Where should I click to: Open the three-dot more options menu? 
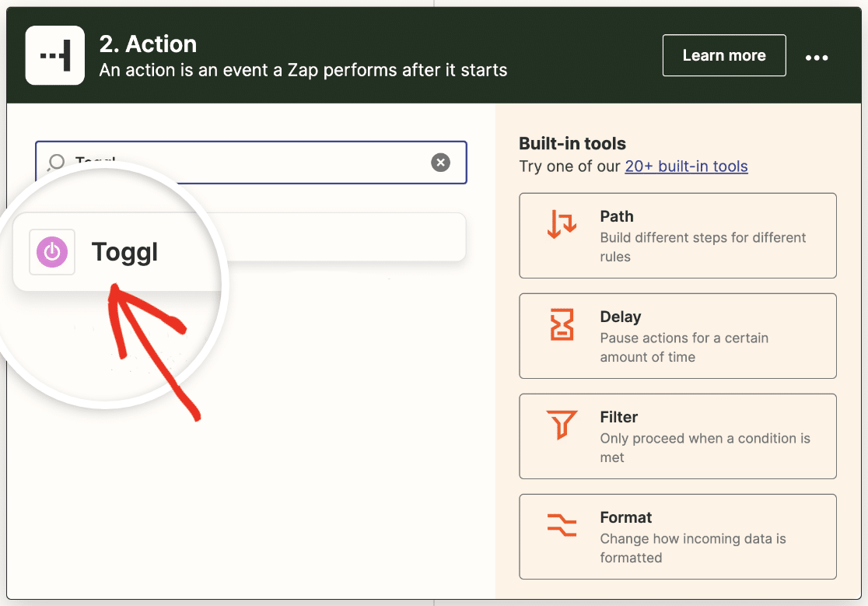coord(817,57)
